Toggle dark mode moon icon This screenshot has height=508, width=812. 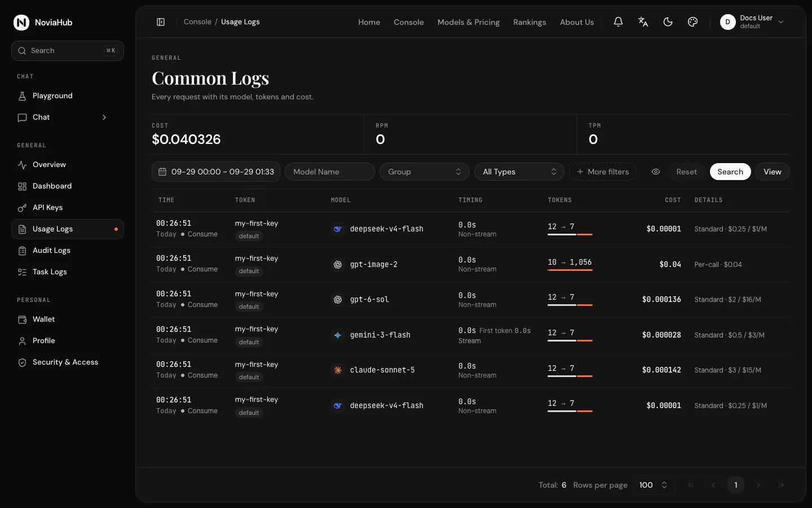pyautogui.click(x=668, y=22)
